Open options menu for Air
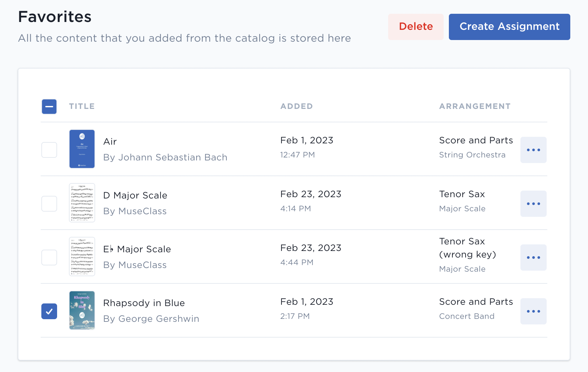The height and width of the screenshot is (372, 588). (x=534, y=150)
